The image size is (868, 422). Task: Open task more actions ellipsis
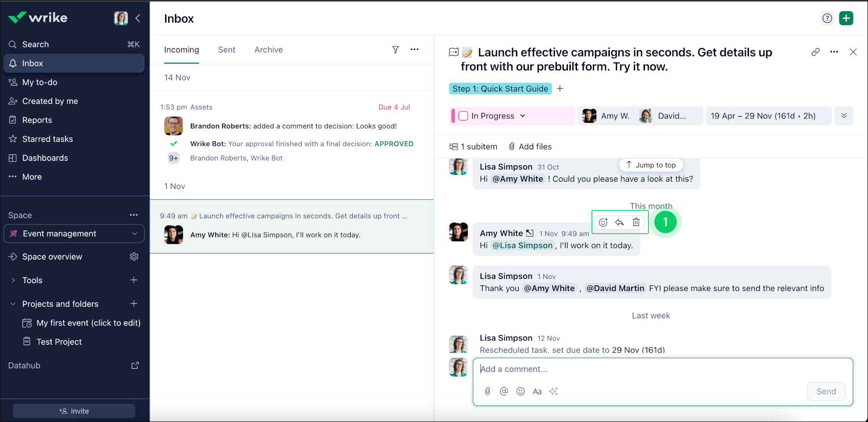834,52
